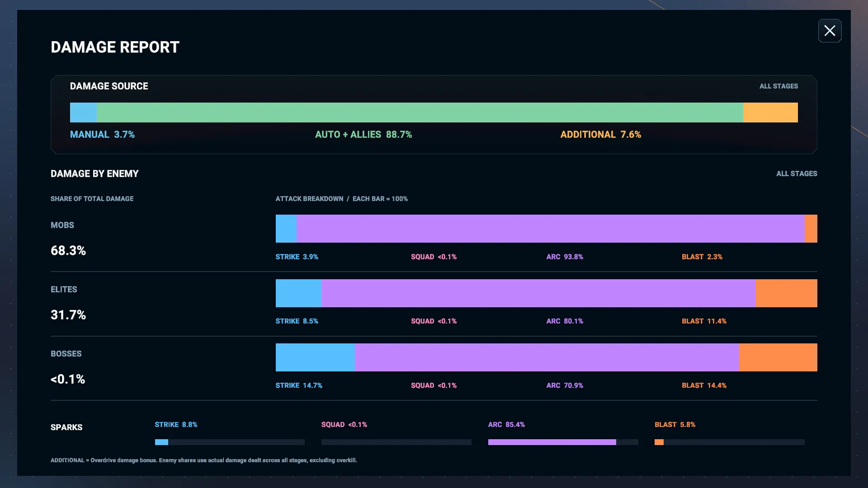The height and width of the screenshot is (488, 868).
Task: Select the ALL STAGES label in Damage Source
Action: (x=778, y=86)
